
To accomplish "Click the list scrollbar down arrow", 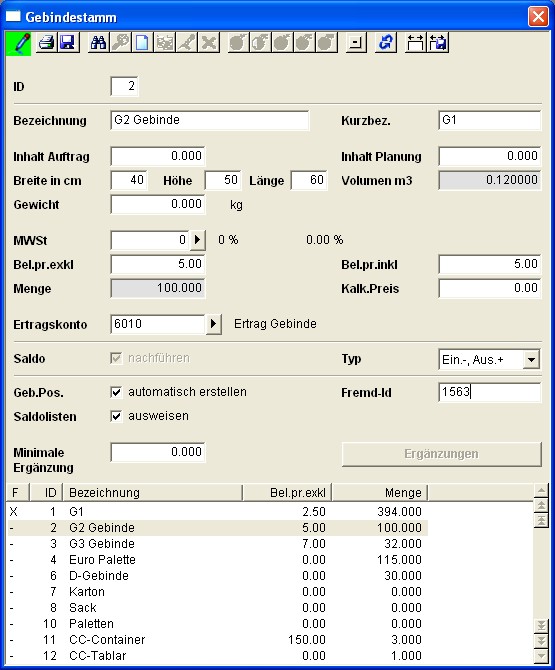I will [541, 655].
